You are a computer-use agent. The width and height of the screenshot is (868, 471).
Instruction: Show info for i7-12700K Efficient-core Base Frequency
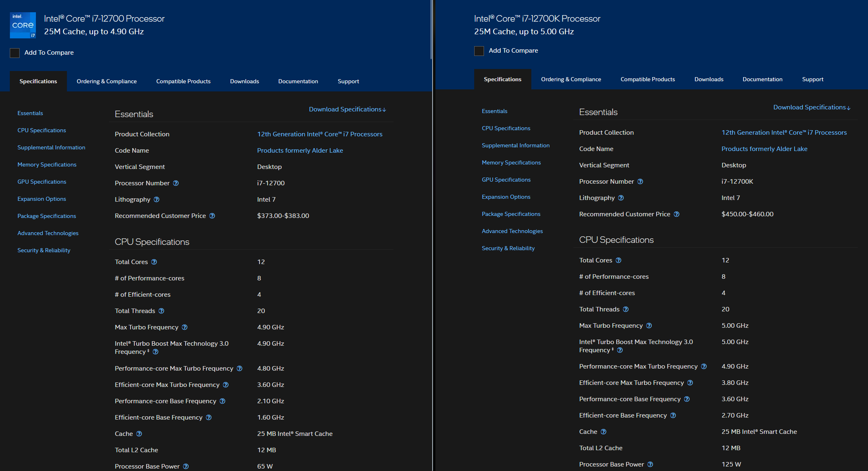pos(673,415)
